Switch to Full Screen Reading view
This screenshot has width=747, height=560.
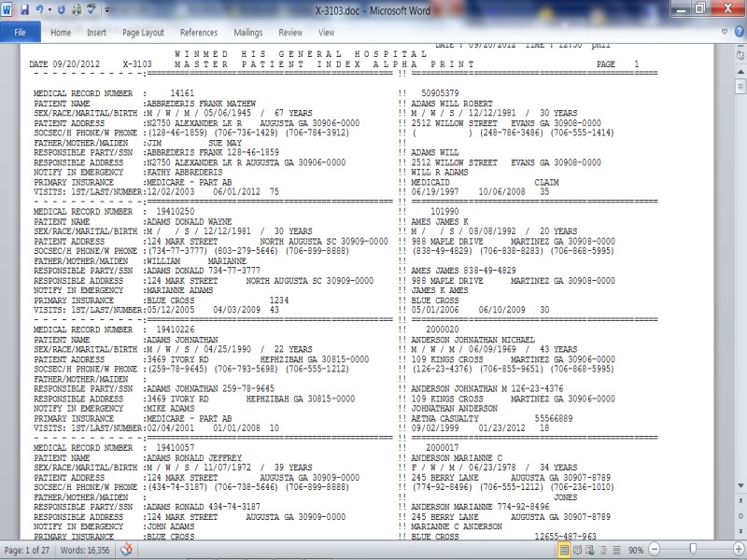[577, 550]
